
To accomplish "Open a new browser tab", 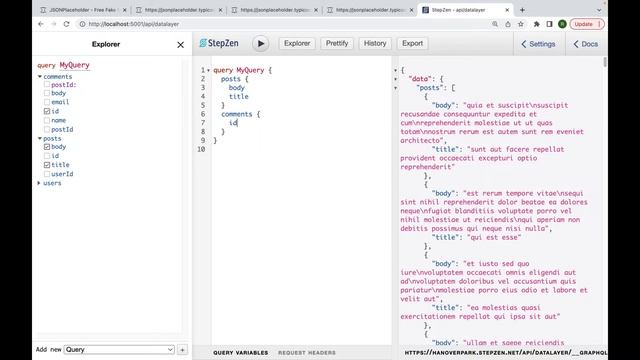I will [522, 10].
